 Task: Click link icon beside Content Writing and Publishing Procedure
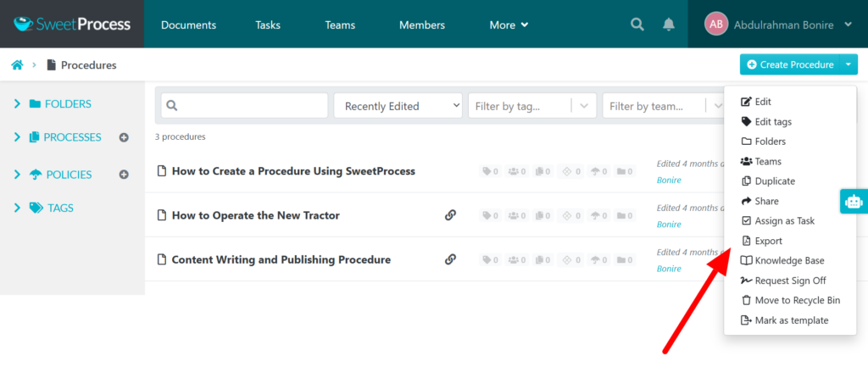pos(450,259)
